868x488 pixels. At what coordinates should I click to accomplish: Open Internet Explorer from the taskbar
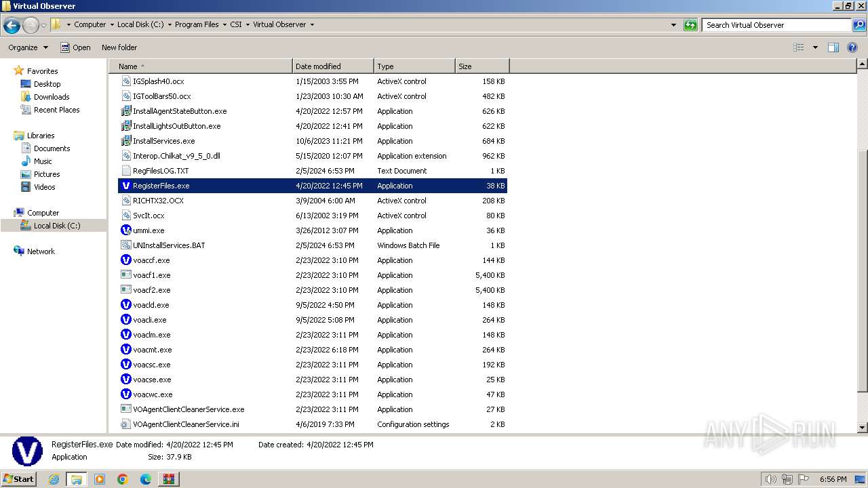[x=54, y=479]
